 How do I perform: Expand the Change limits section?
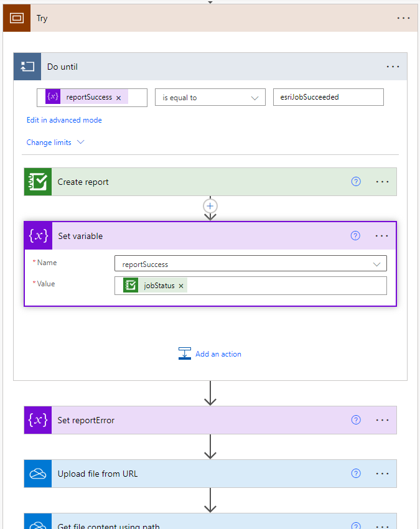(55, 142)
